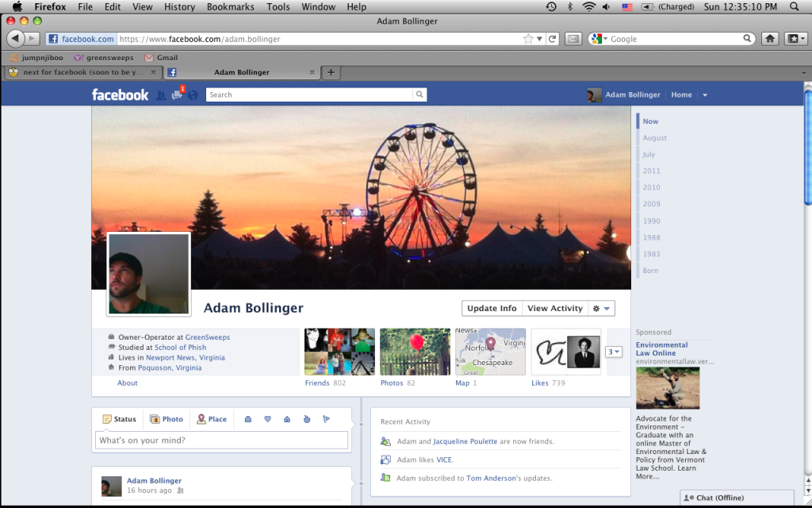The width and height of the screenshot is (812, 508).
Task: Open the Jacqueline Poulette profile link
Action: [x=465, y=441]
